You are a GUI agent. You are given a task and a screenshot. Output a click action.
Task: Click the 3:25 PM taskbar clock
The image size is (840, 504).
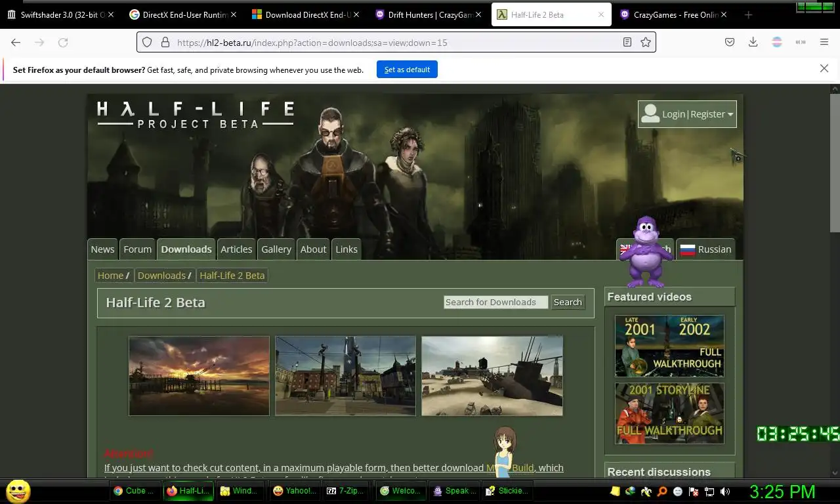pos(782,492)
